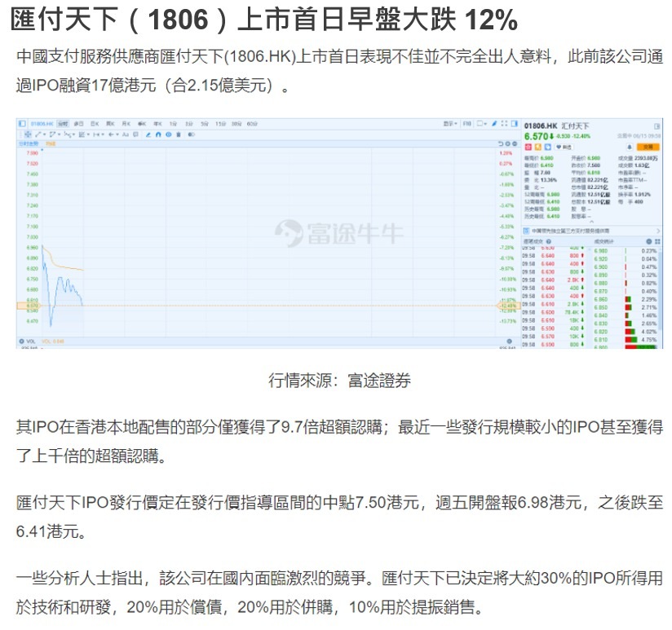The image size is (672, 630).
Task: Set a price alert with the bell icon
Action: (629, 147)
